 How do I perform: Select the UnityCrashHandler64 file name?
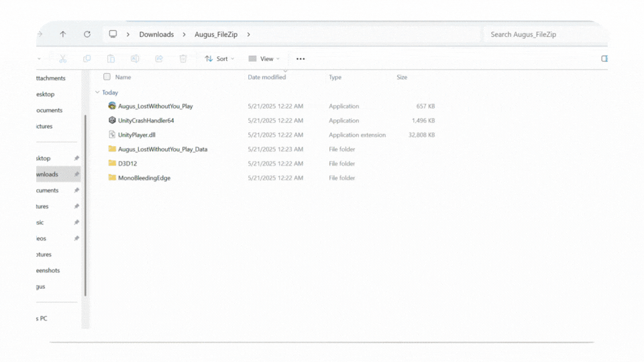pos(146,121)
